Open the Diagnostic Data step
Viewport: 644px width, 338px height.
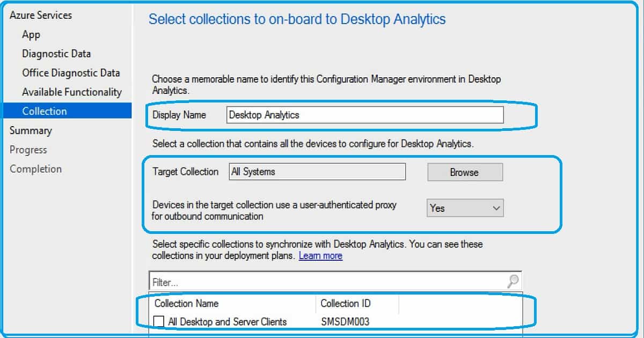click(x=56, y=54)
